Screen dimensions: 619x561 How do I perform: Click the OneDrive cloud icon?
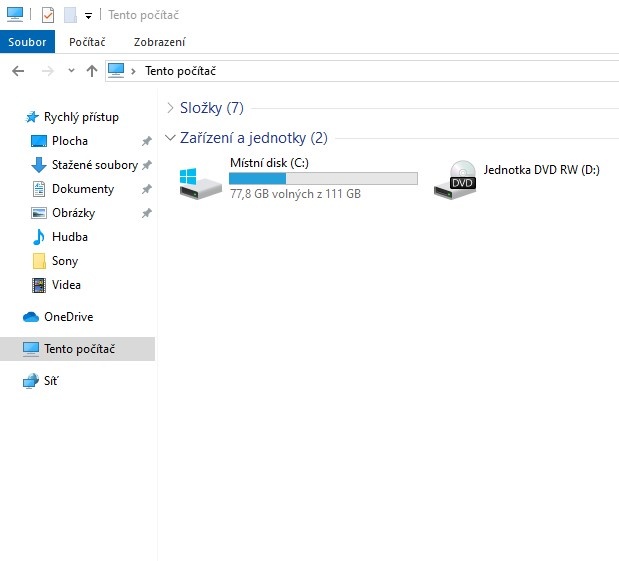[x=31, y=317]
